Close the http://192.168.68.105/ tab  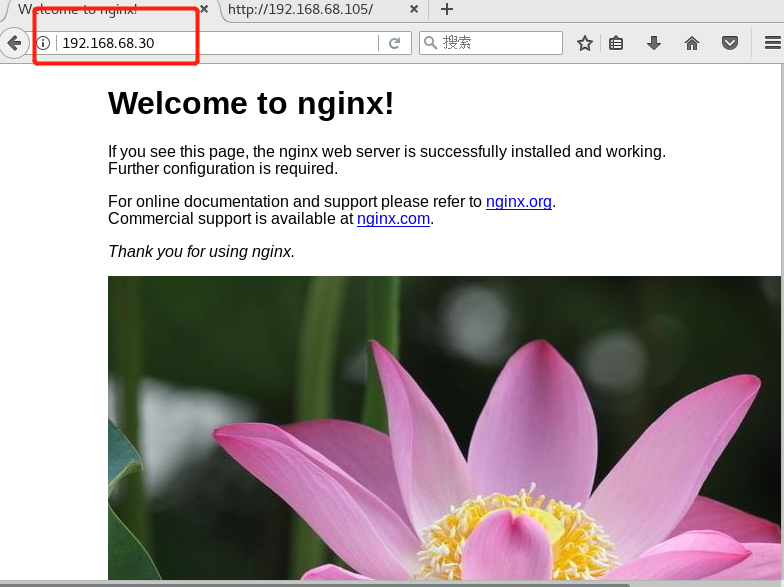tap(414, 9)
